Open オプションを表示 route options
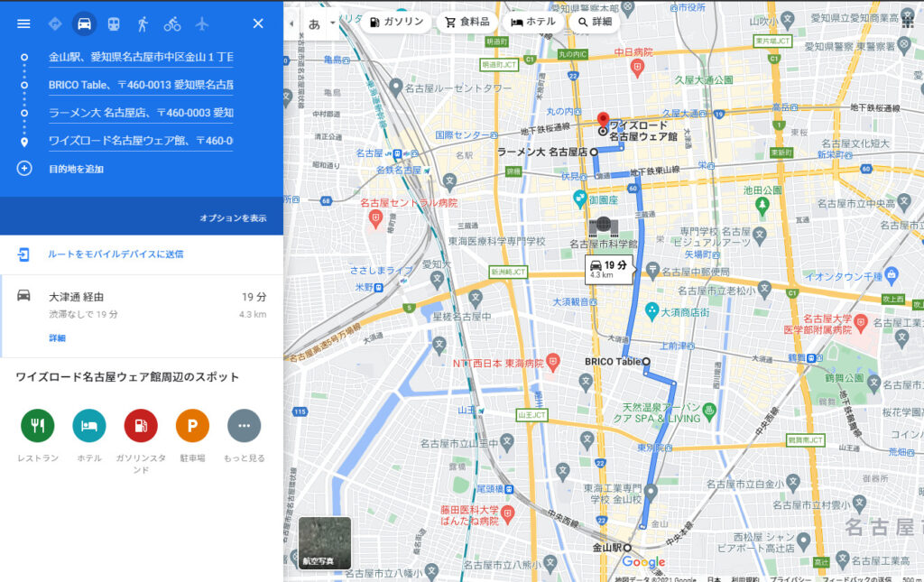 click(233, 218)
